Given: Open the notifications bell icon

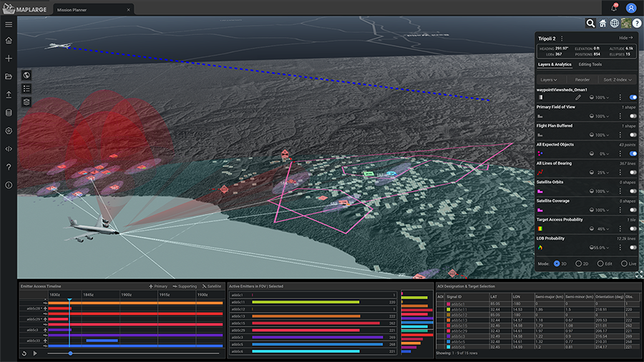Looking at the screenshot, I should pos(614,8).
